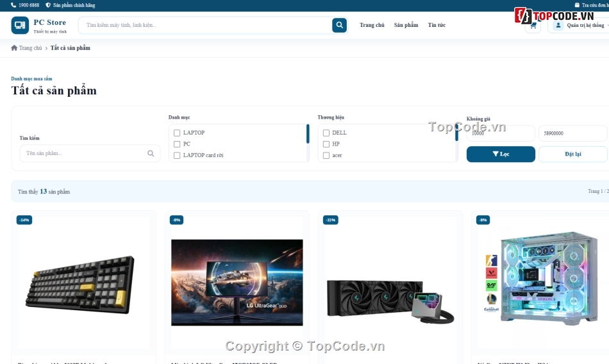Click the Đặt lại reset button
The width and height of the screenshot is (609, 364).
pyautogui.click(x=573, y=154)
